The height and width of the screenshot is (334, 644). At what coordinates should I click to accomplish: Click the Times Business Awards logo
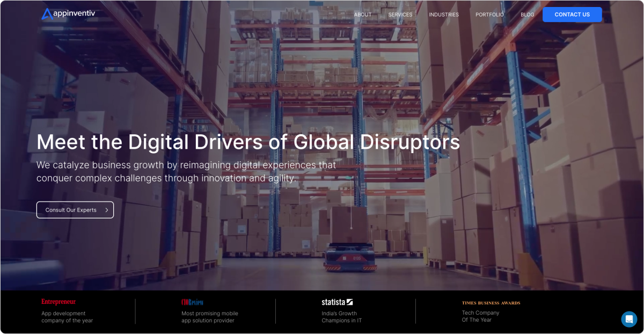pos(491,303)
